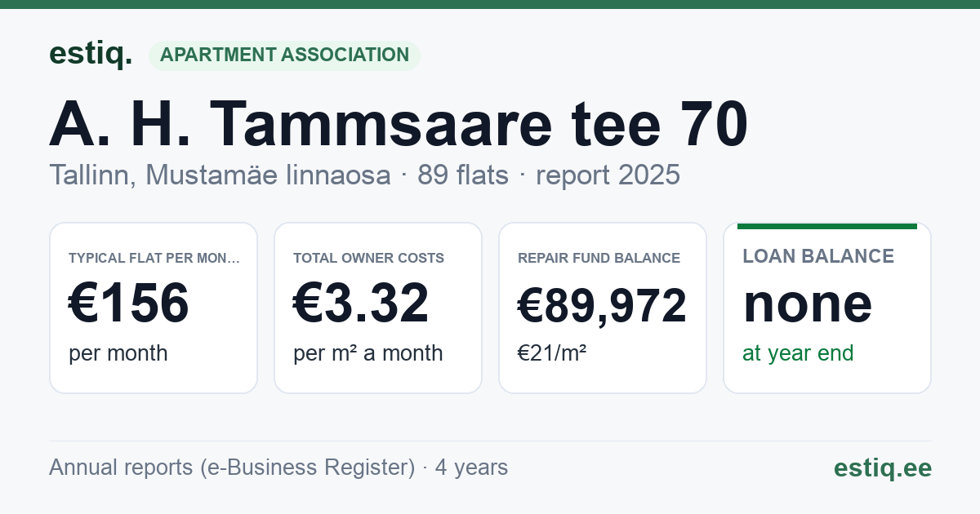Click the €156 value
The image size is (980, 514).
(x=129, y=303)
